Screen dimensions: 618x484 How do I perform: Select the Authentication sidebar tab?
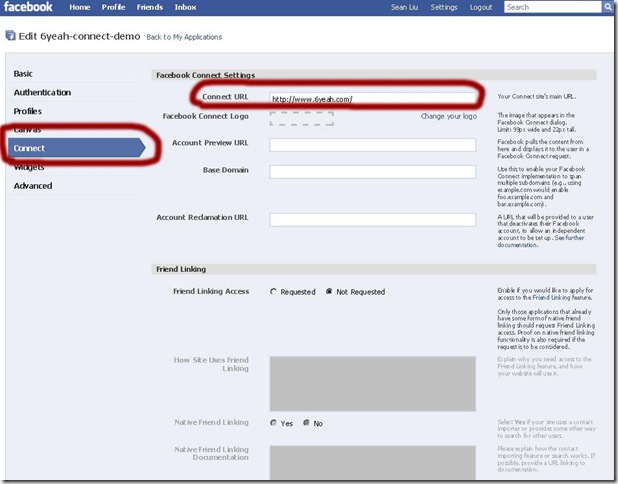42,92
